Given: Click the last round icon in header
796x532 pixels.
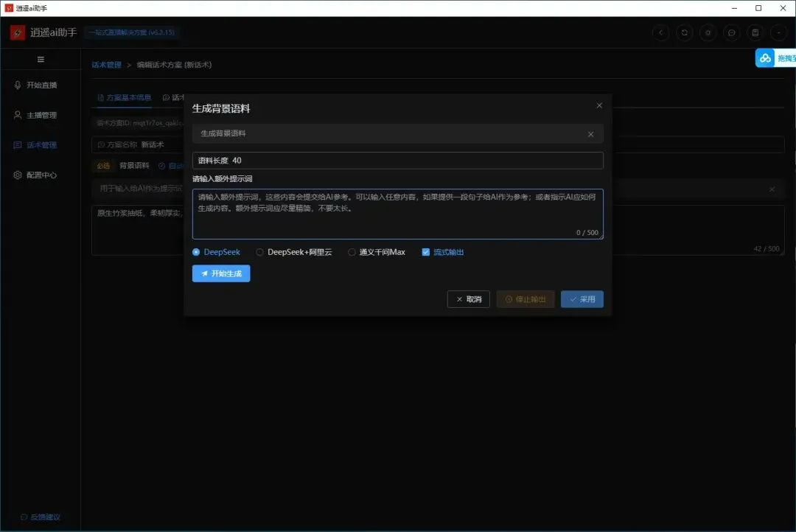Looking at the screenshot, I should tap(779, 32).
